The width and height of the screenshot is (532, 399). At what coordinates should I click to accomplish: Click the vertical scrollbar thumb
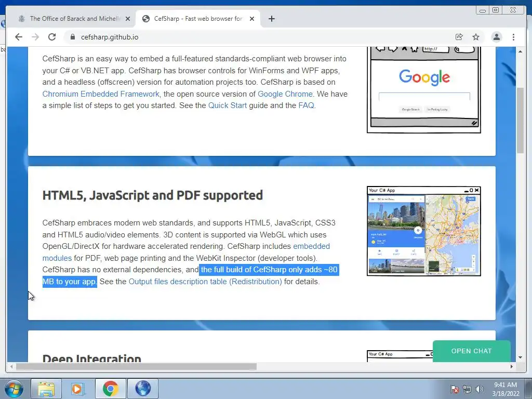click(520, 120)
